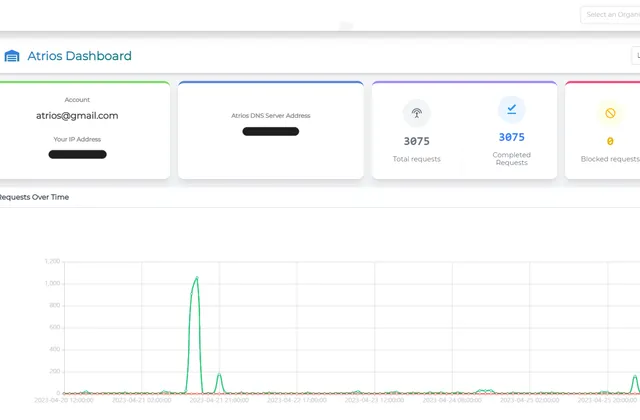The image size is (640, 420).
Task: Click the tallest peak point on the chart
Action: point(197,278)
